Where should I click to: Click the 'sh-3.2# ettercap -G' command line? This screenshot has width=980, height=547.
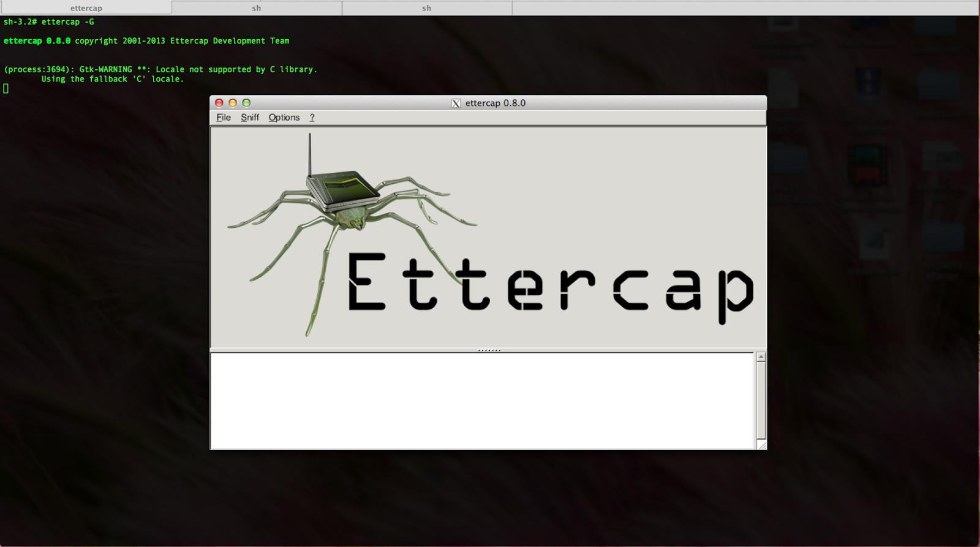[x=49, y=22]
